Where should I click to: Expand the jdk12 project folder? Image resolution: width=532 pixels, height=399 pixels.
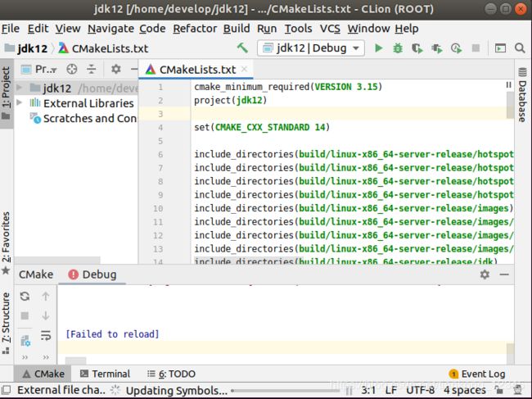coord(20,88)
